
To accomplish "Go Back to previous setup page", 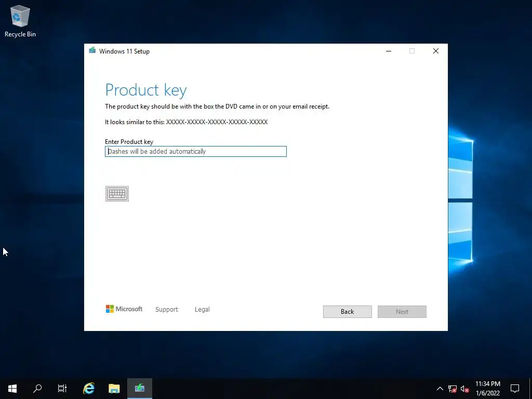I will pyautogui.click(x=348, y=312).
